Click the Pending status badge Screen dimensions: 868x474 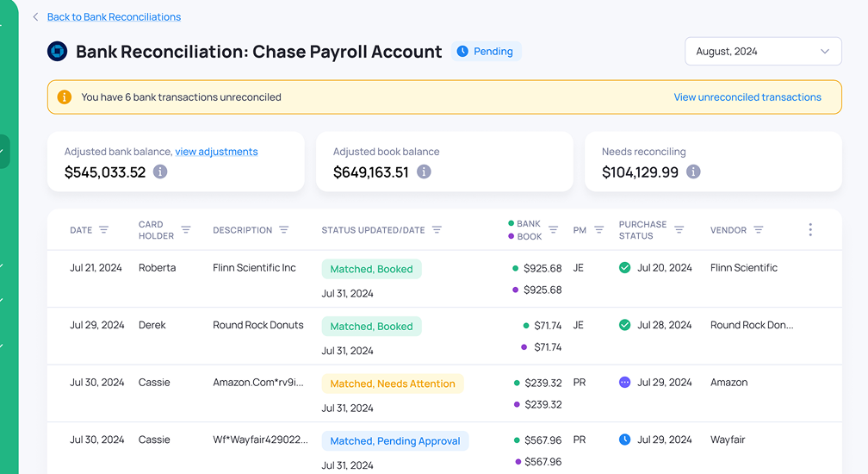(486, 52)
